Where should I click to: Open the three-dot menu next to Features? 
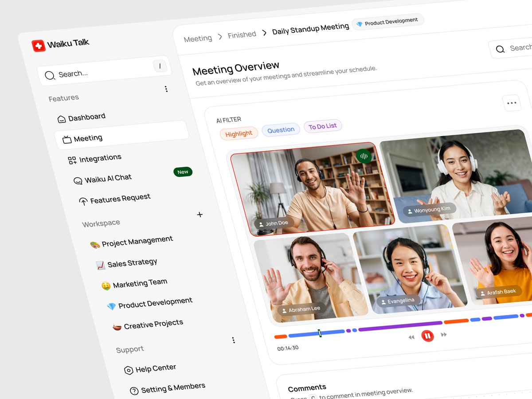(x=166, y=89)
